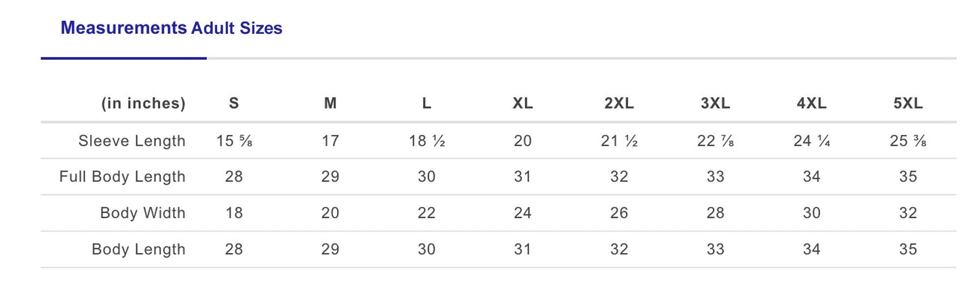Click Body Width value for XL
Screen dimensions: 980x283
pos(523,213)
